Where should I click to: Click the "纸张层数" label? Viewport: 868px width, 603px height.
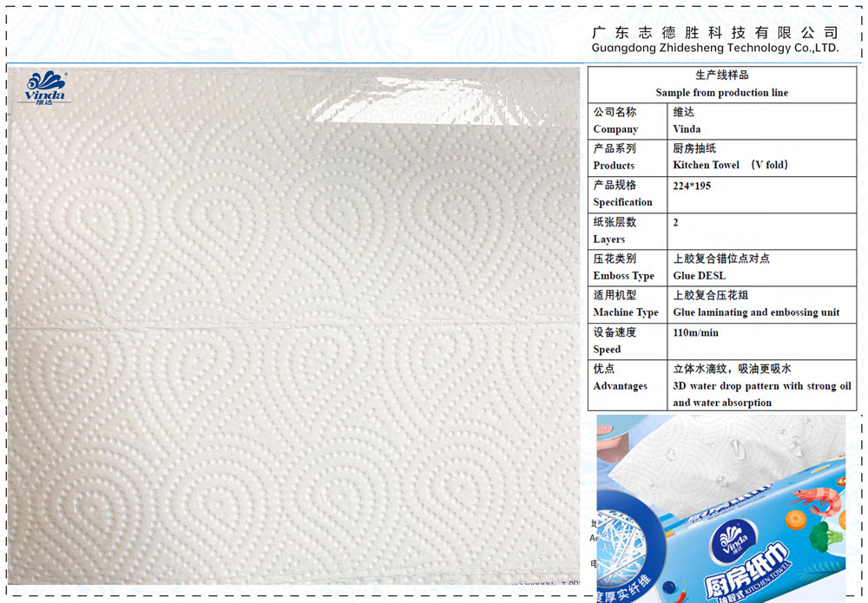point(615,222)
